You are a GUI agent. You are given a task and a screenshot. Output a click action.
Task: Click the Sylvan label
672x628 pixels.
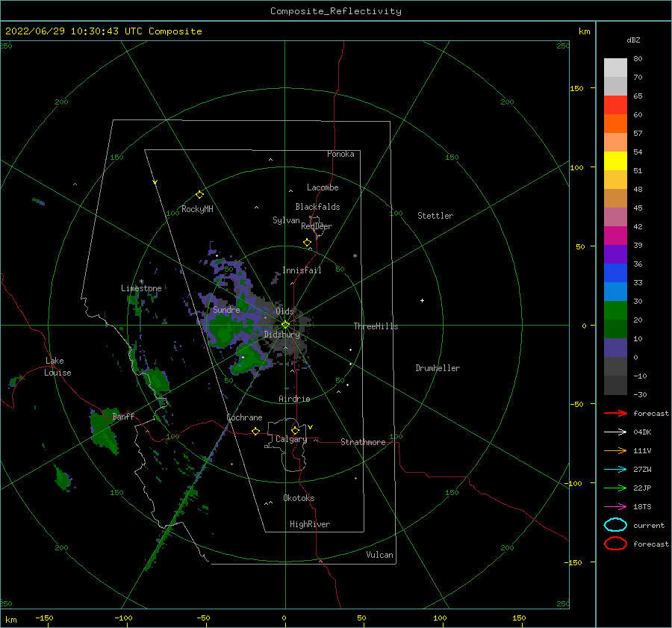(x=286, y=220)
